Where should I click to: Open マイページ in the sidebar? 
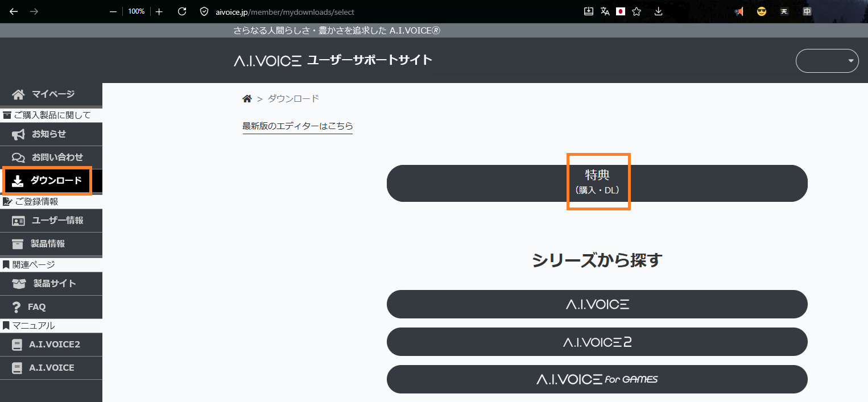click(x=51, y=94)
